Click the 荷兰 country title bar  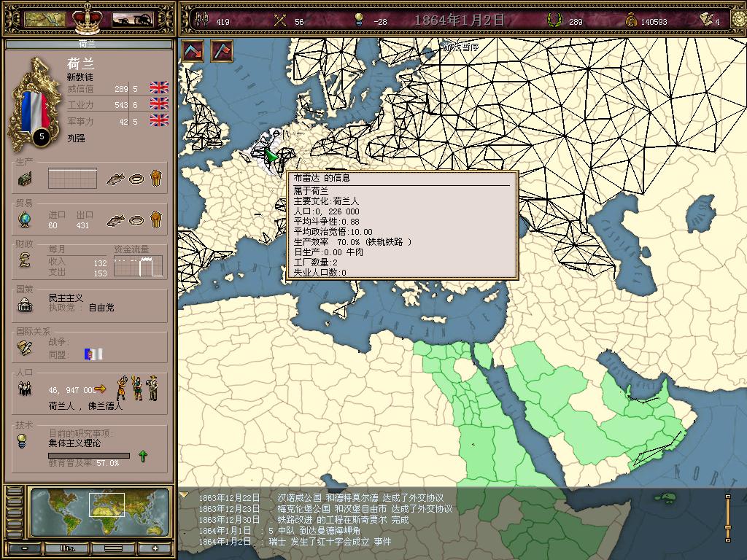tap(88, 44)
